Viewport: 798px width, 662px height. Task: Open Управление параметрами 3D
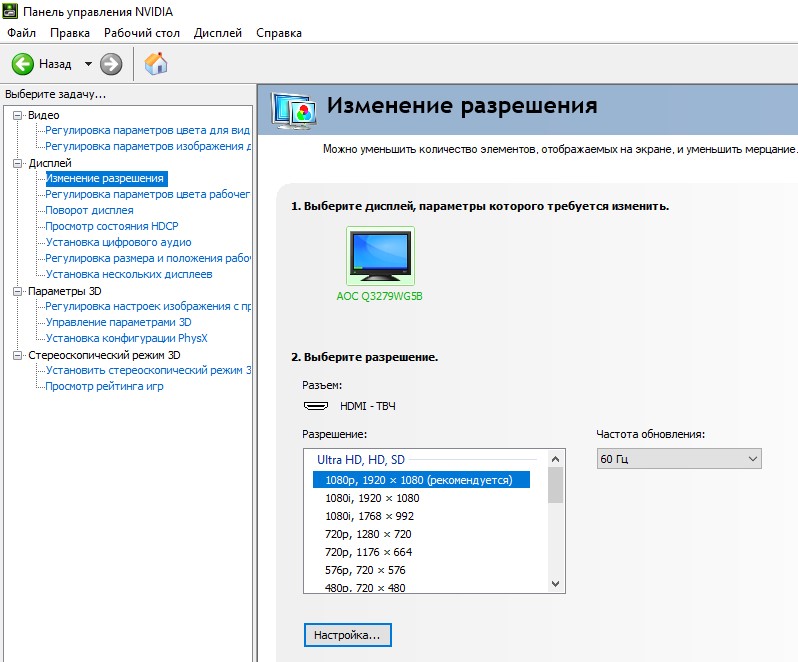(x=119, y=322)
